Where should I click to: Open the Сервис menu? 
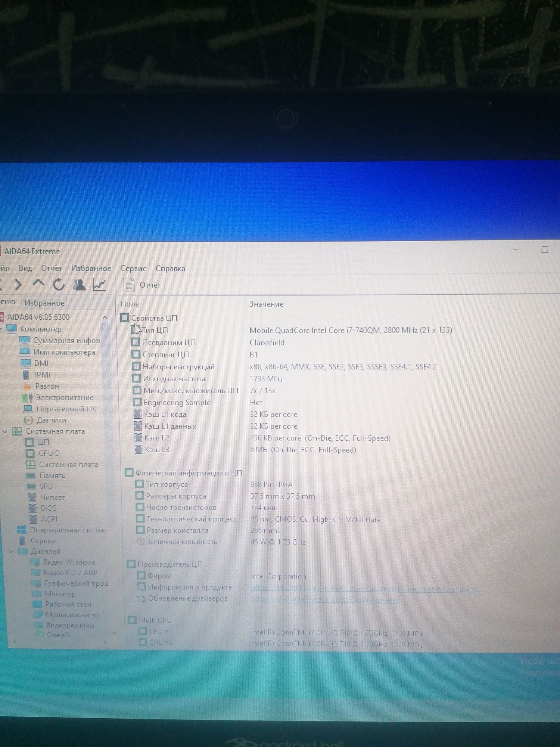click(x=133, y=269)
